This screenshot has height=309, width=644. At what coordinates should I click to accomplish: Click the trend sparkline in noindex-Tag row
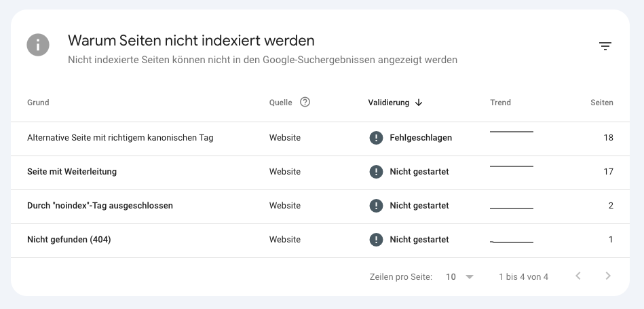(x=512, y=208)
